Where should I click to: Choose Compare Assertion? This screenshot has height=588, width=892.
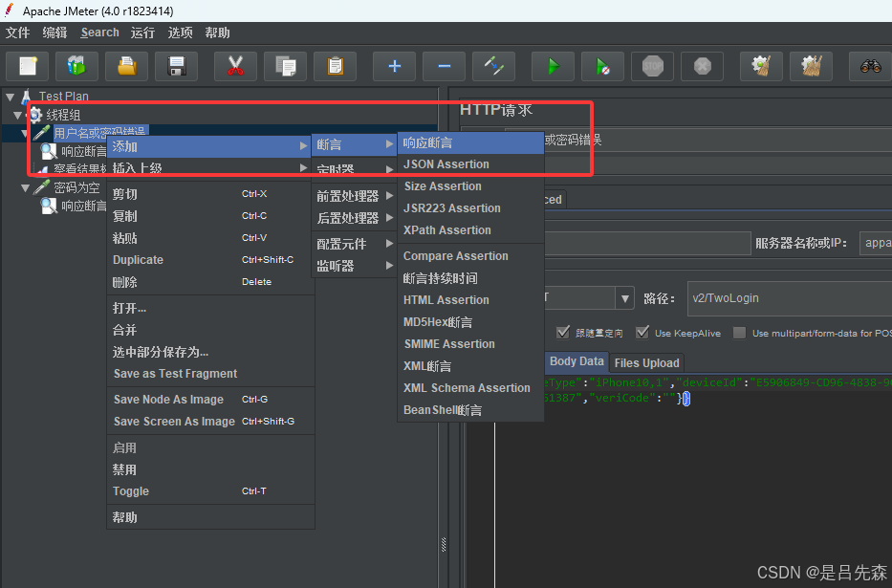pyautogui.click(x=470, y=256)
